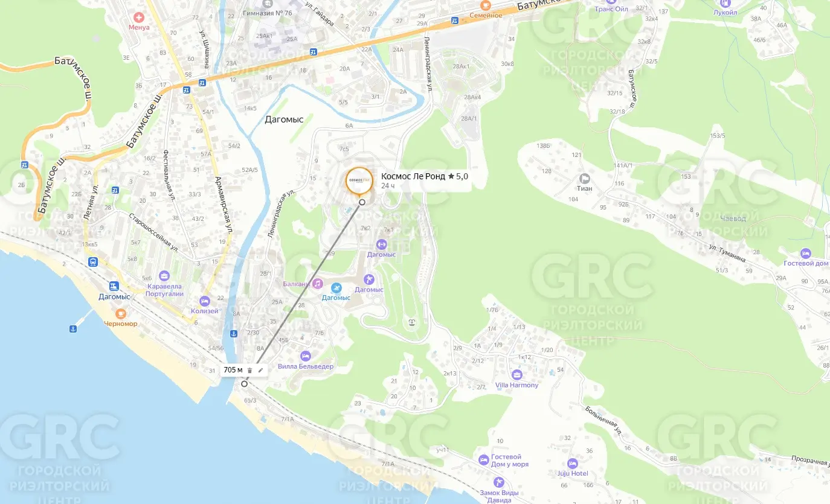830x504 pixels.
Task: Edit the ruler with the pencil icon
Action: pos(260,370)
